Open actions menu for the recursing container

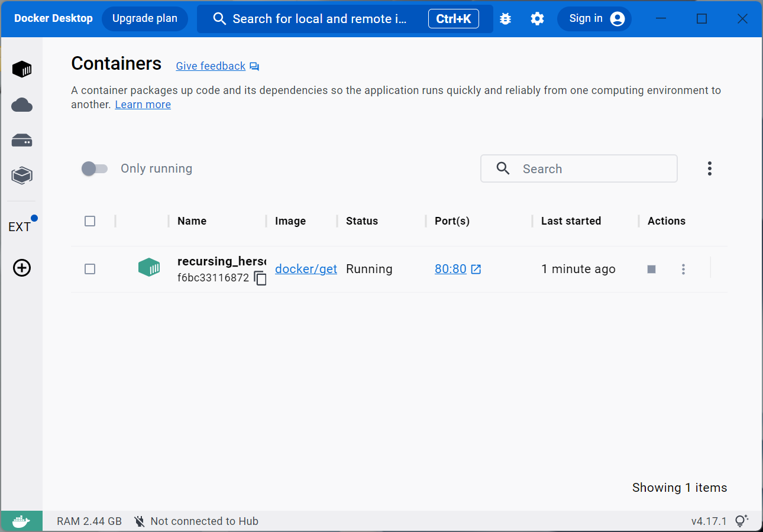pyautogui.click(x=683, y=270)
